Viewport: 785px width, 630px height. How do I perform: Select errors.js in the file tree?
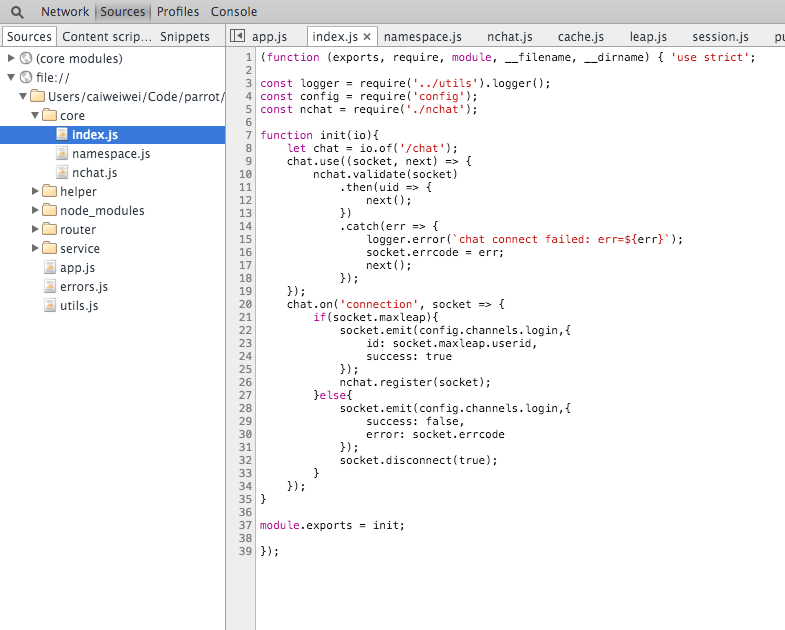[84, 287]
